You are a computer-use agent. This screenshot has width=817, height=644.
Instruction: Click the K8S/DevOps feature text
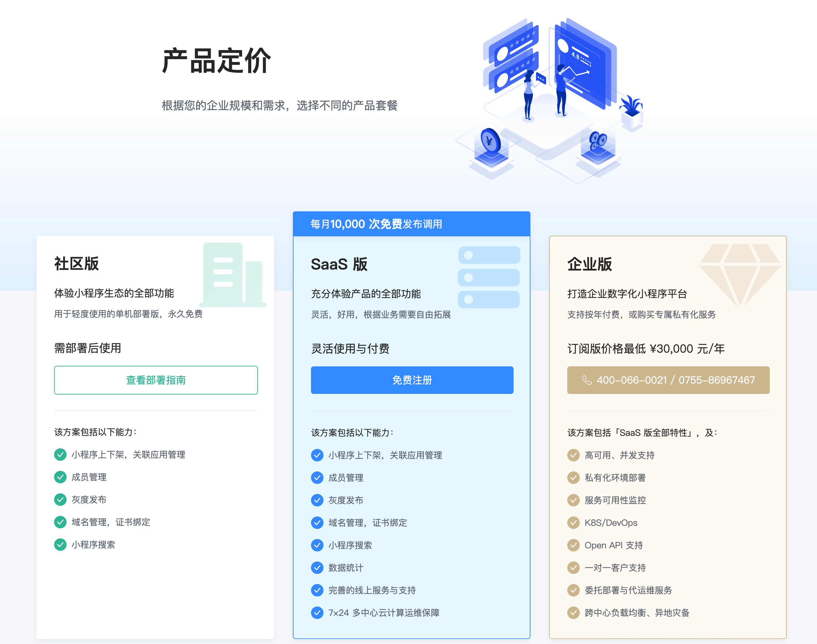click(x=611, y=523)
